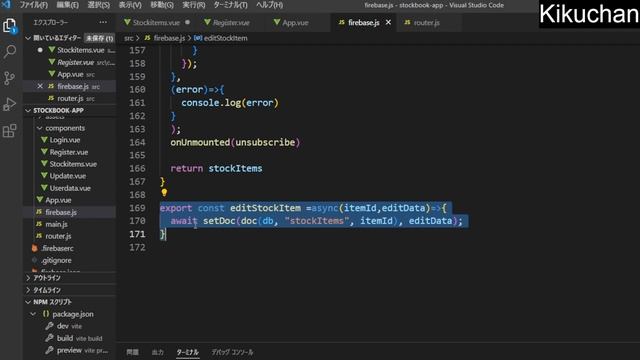Open router.js in the project tree
Screen dimensions: 640x360
(58, 236)
